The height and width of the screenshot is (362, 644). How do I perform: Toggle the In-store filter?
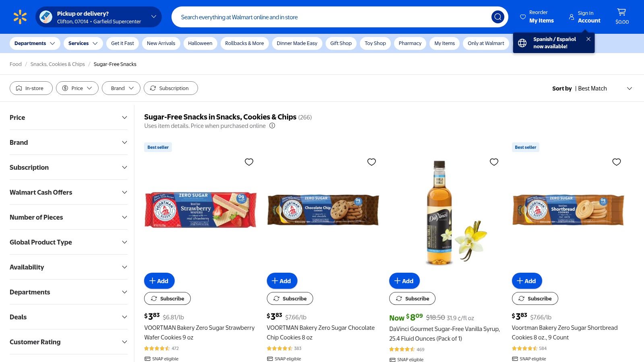(31, 88)
